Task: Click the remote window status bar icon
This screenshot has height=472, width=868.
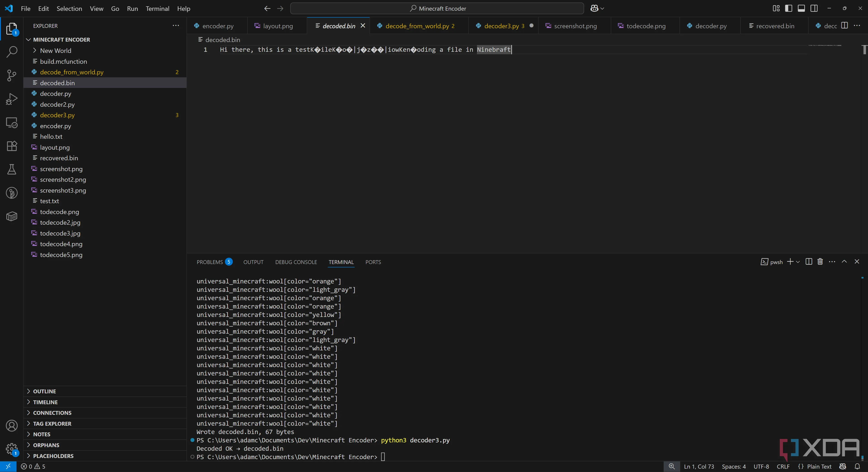Action: [8, 466]
